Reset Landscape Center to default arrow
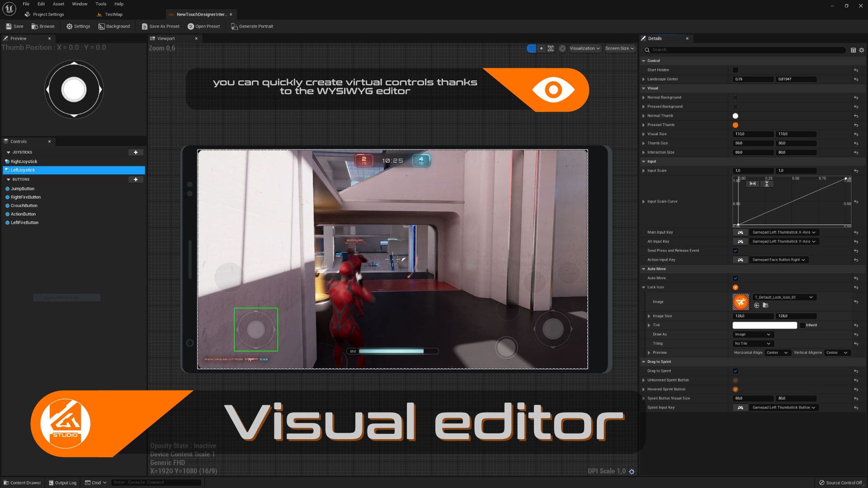Image resolution: width=868 pixels, height=488 pixels. [x=856, y=79]
